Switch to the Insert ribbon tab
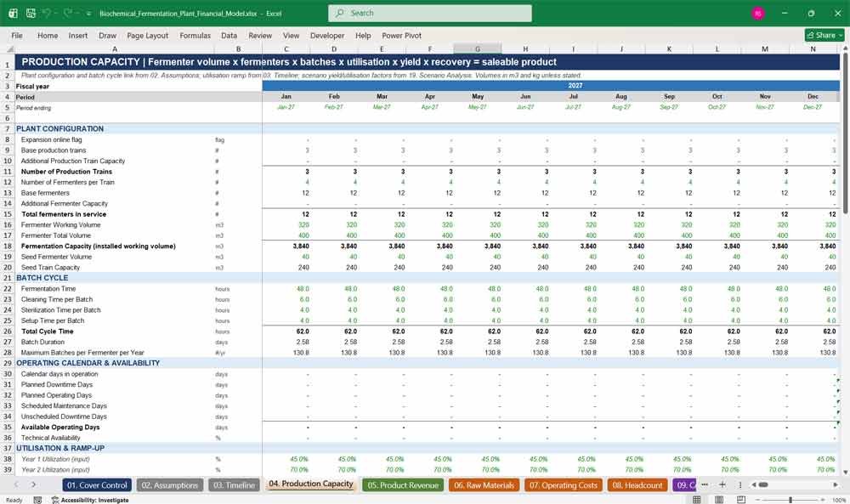The image size is (850, 504). point(78,35)
